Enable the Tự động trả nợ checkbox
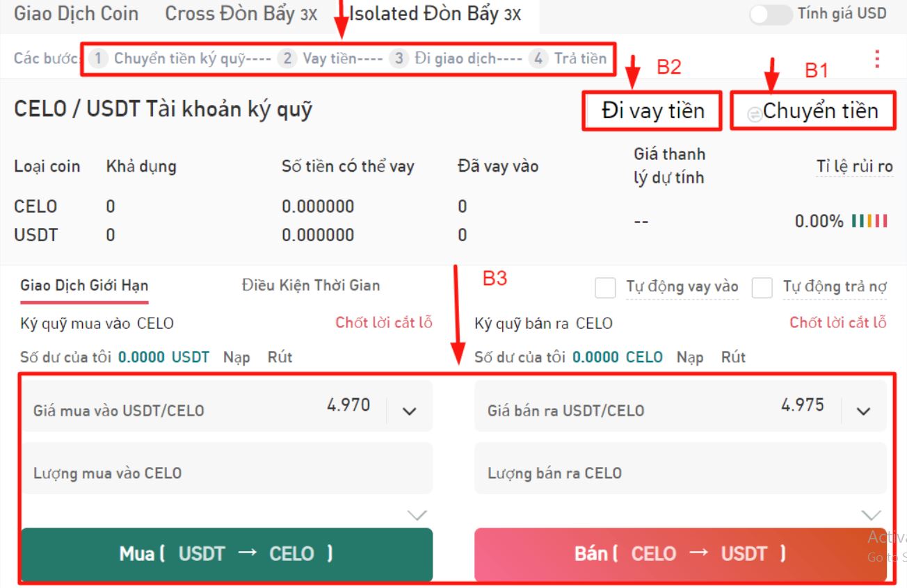 (762, 287)
